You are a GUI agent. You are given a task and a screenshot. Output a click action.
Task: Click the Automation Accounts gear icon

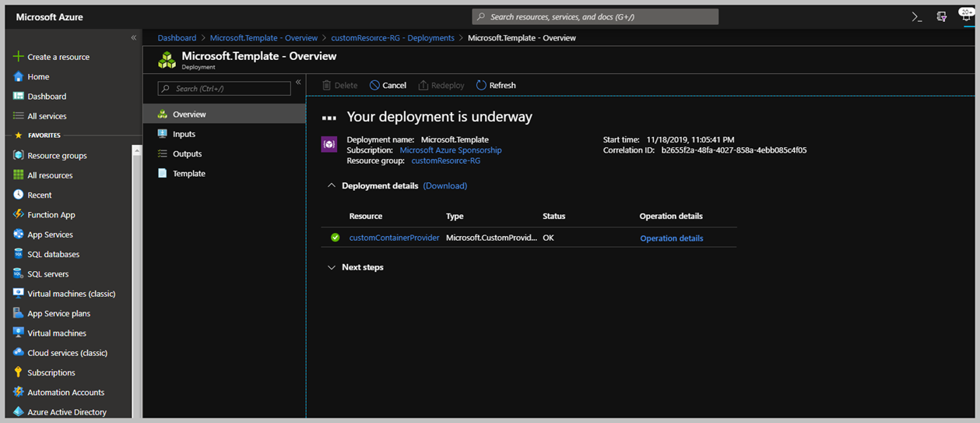pyautogui.click(x=19, y=392)
